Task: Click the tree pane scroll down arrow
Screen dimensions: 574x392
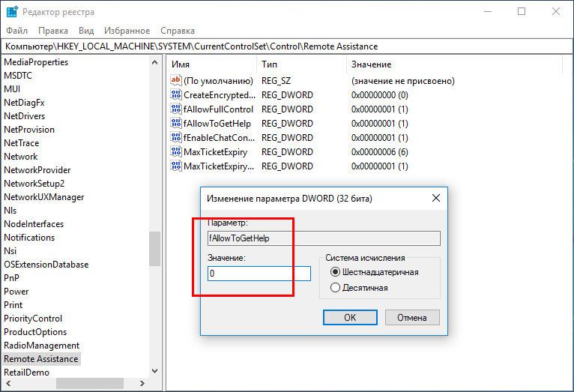Action: click(x=154, y=371)
